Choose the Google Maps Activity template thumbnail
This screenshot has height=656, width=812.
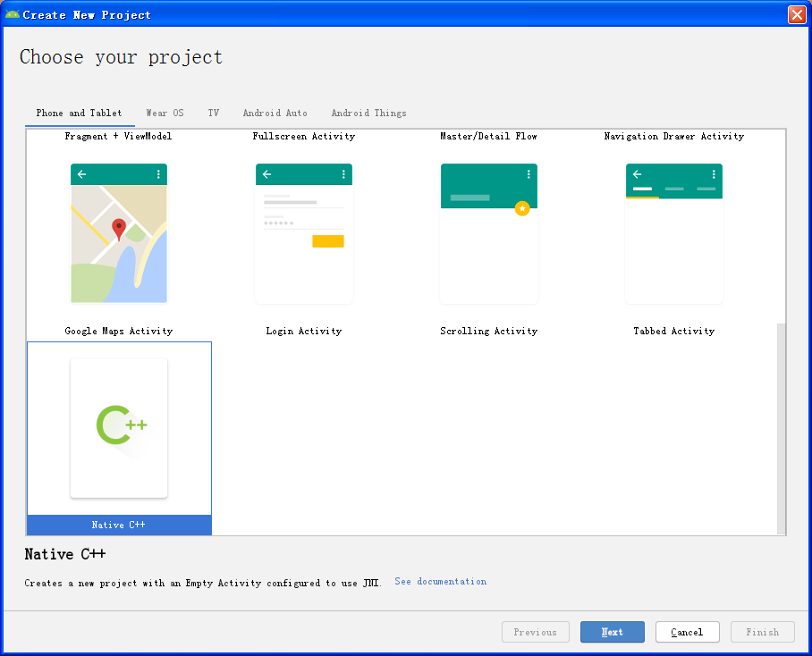(x=119, y=233)
